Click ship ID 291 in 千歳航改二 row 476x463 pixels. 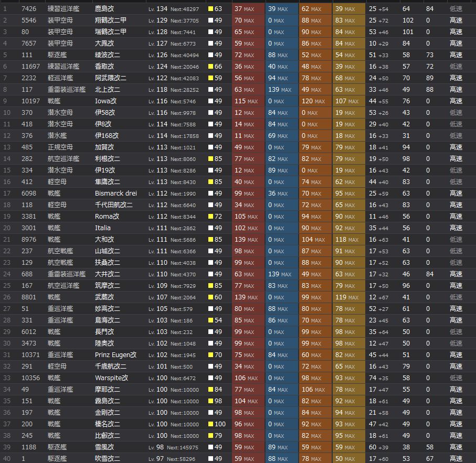click(27, 367)
